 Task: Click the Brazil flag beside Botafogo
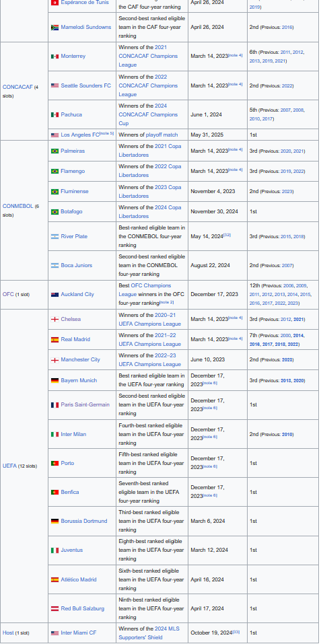pos(55,211)
